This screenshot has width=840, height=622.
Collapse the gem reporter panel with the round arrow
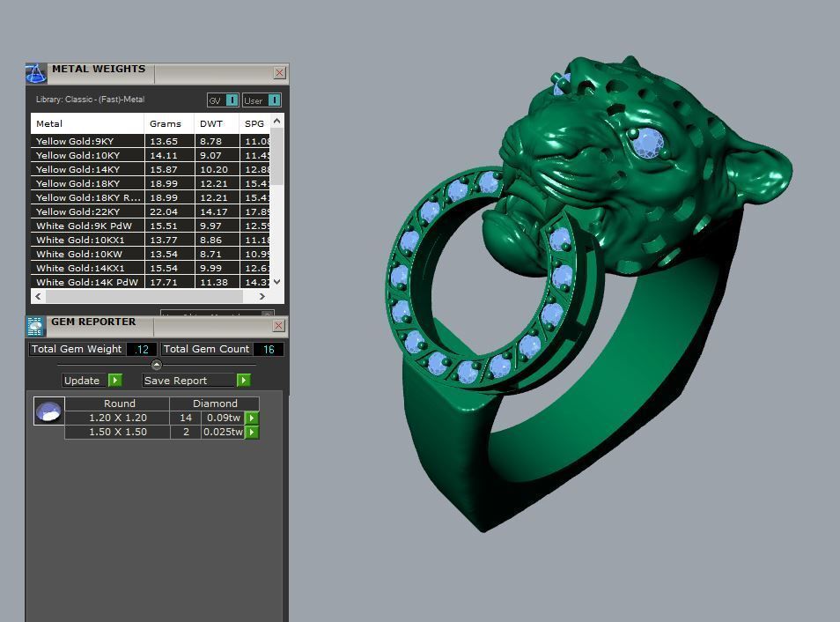pos(157,365)
